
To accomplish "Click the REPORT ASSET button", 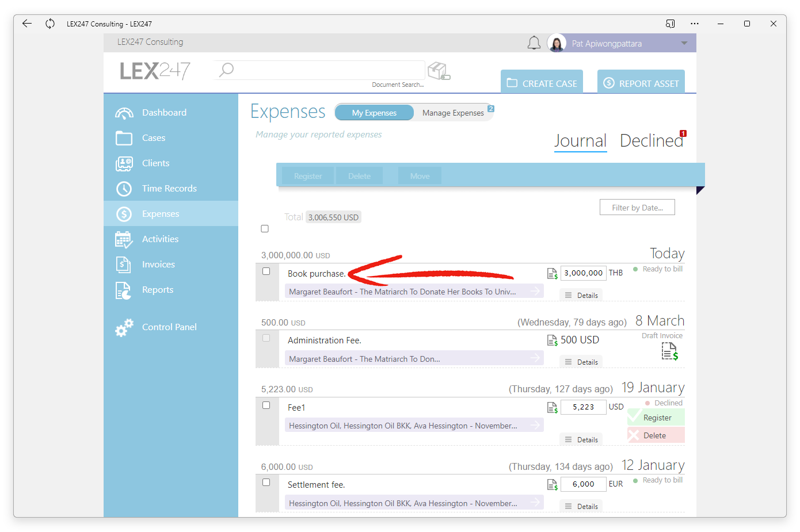I will [641, 83].
